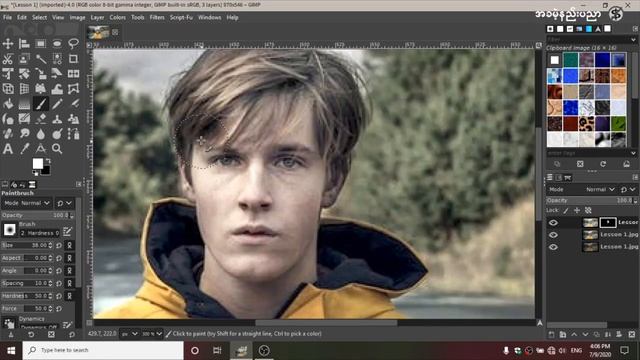The height and width of the screenshot is (360, 640).
Task: Select the Move tool
Action: point(8,43)
